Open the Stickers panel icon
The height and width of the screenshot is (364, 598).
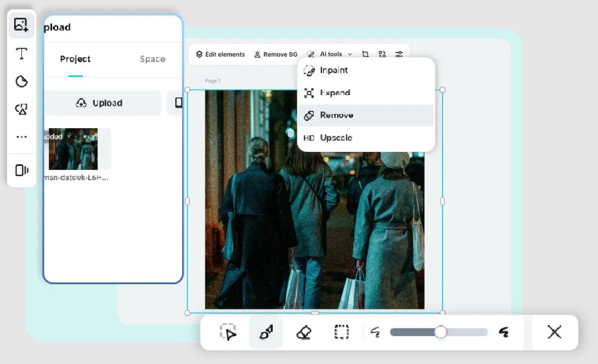point(21,82)
